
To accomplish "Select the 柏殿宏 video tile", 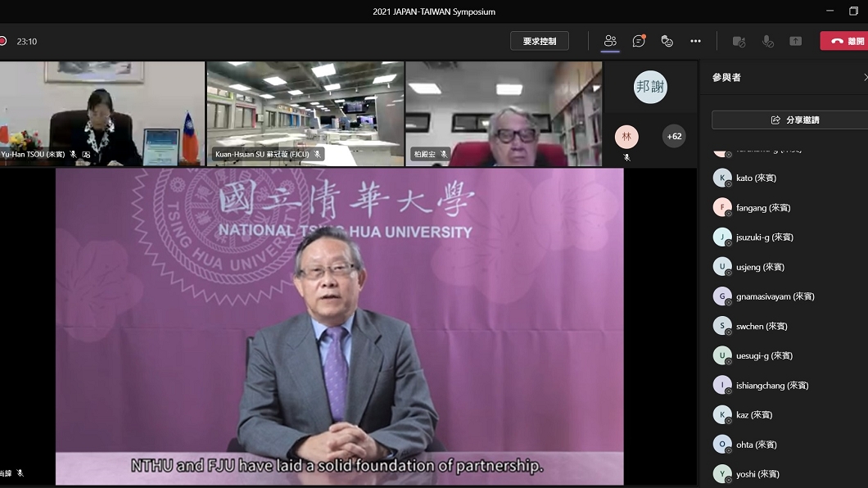I will pos(504,114).
